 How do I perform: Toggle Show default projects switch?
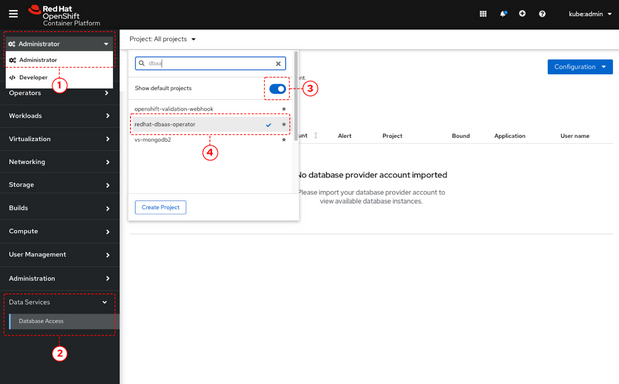(x=277, y=89)
